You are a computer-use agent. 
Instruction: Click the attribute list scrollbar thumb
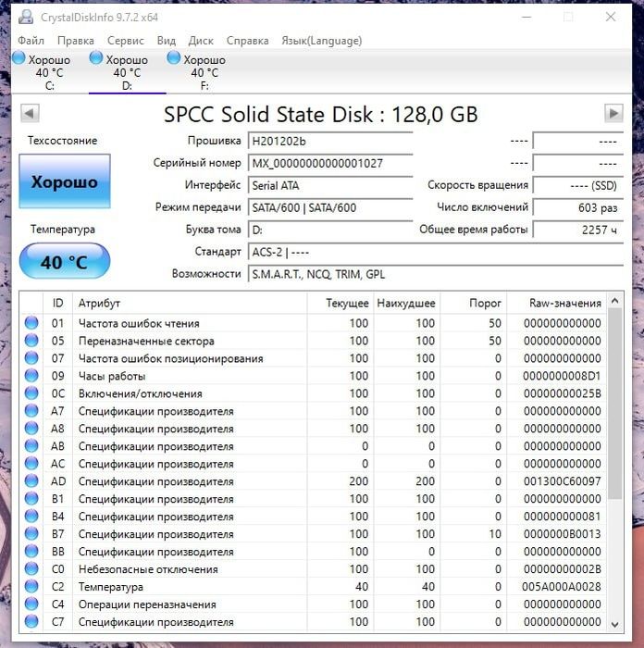pyautogui.click(x=614, y=404)
